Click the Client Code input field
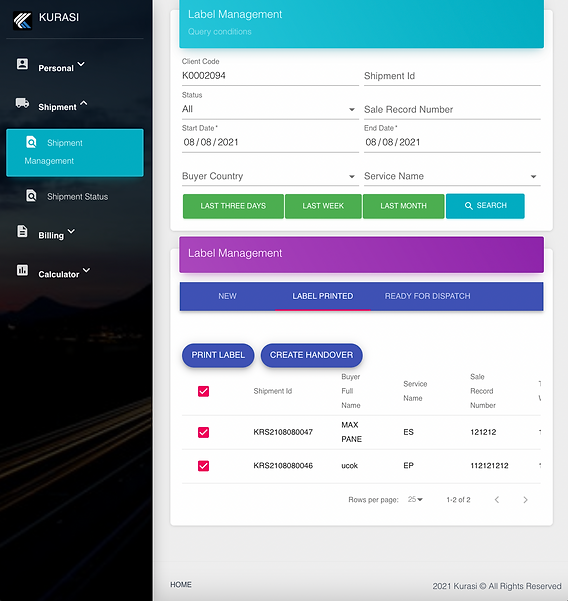 click(x=270, y=76)
